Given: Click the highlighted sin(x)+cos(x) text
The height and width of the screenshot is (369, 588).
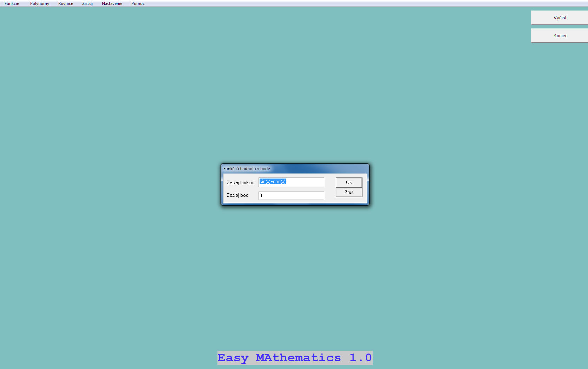Looking at the screenshot, I should [x=273, y=182].
